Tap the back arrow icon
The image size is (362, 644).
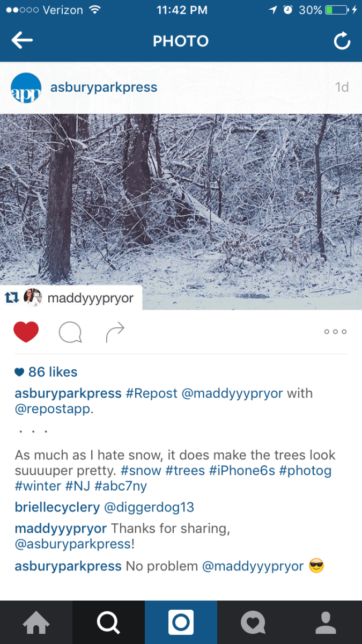click(x=23, y=41)
